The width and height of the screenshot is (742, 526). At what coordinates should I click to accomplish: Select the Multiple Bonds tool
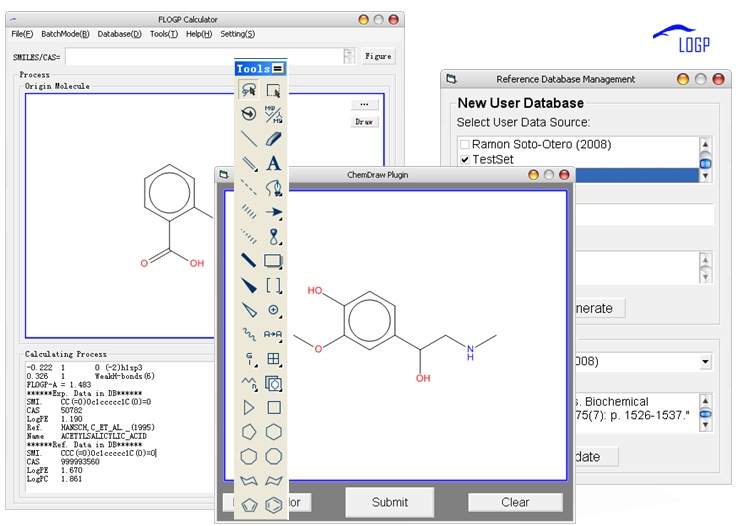[x=248, y=163]
